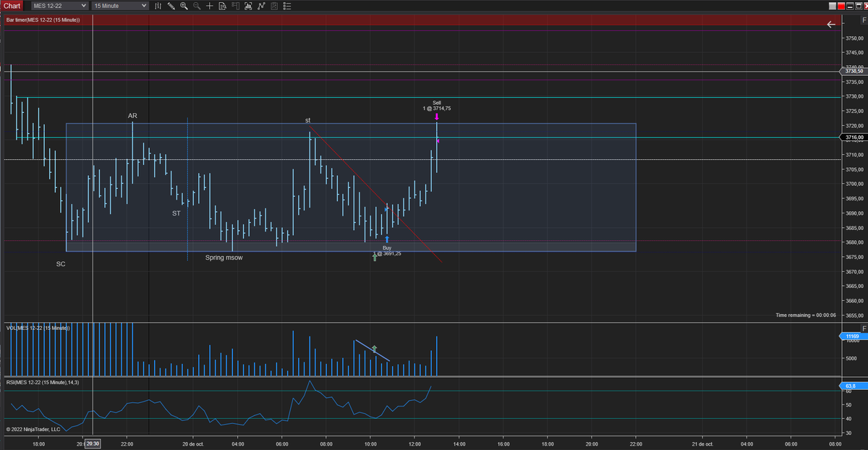Screen dimensions: 868x450
Task: Open the 15 Minute interval dropdown
Action: [120, 6]
